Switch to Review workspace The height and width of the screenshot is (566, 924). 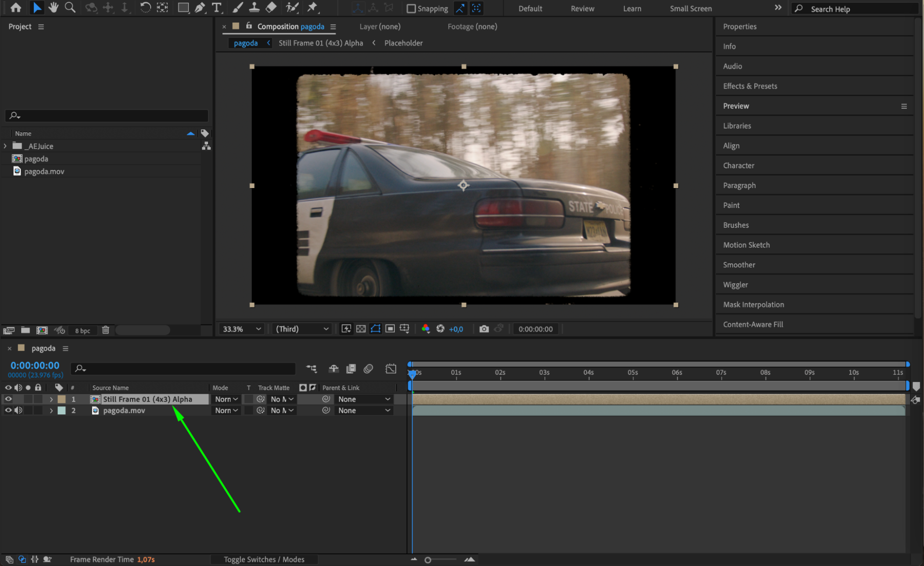(582, 9)
